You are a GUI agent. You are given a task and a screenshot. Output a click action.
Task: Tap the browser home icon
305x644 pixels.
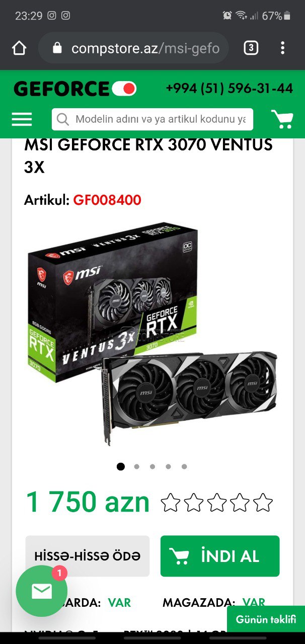pyautogui.click(x=19, y=48)
